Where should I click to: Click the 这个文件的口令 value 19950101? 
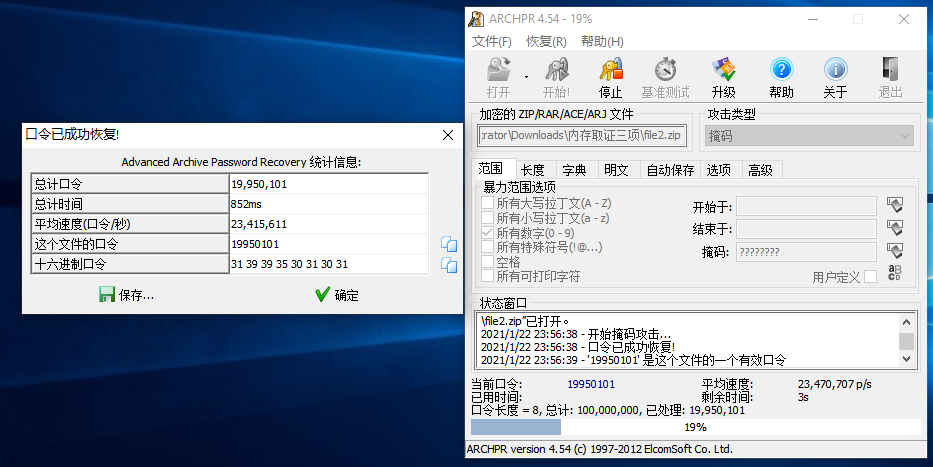tap(255, 244)
